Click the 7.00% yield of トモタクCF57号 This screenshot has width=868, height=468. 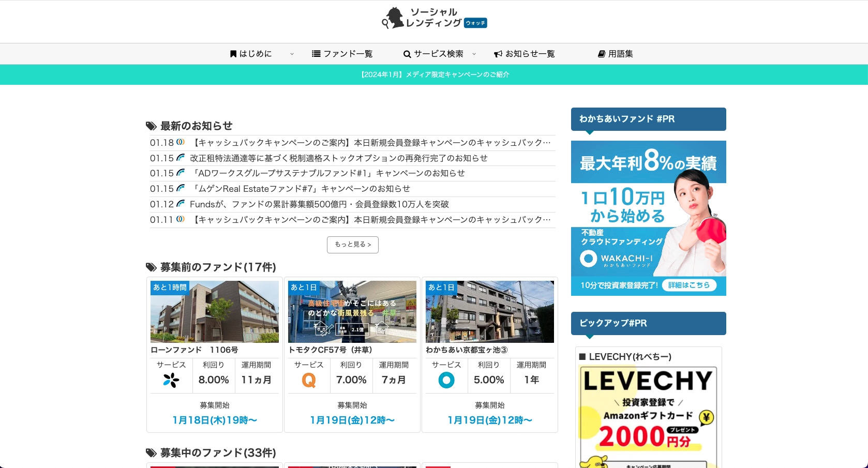351,380
